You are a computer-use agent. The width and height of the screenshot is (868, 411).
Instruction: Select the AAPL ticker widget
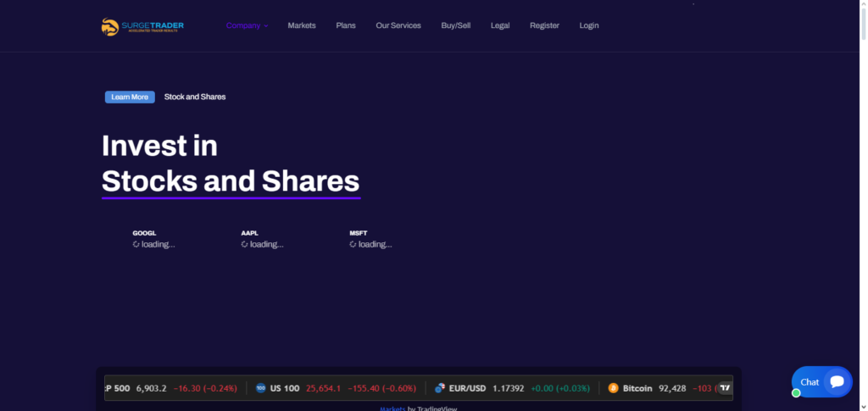262,239
